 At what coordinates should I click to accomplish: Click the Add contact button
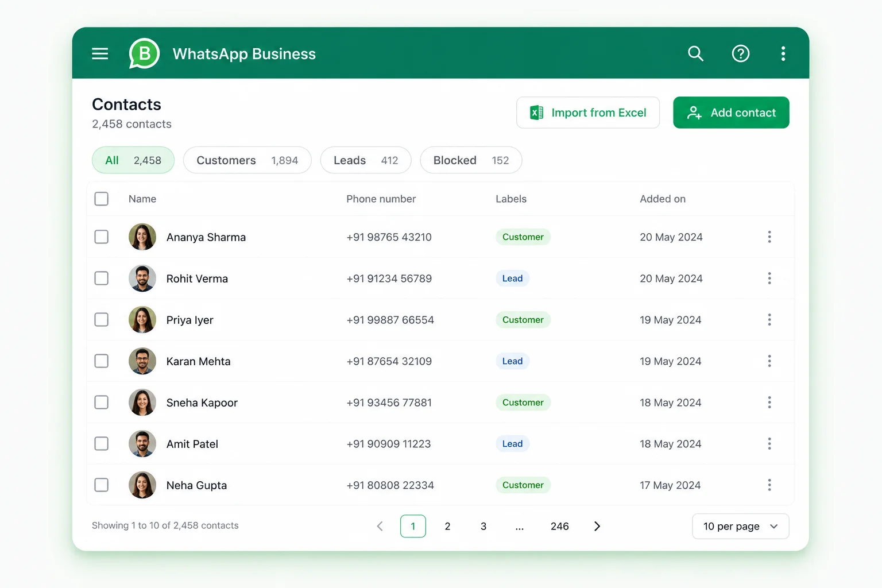click(731, 113)
